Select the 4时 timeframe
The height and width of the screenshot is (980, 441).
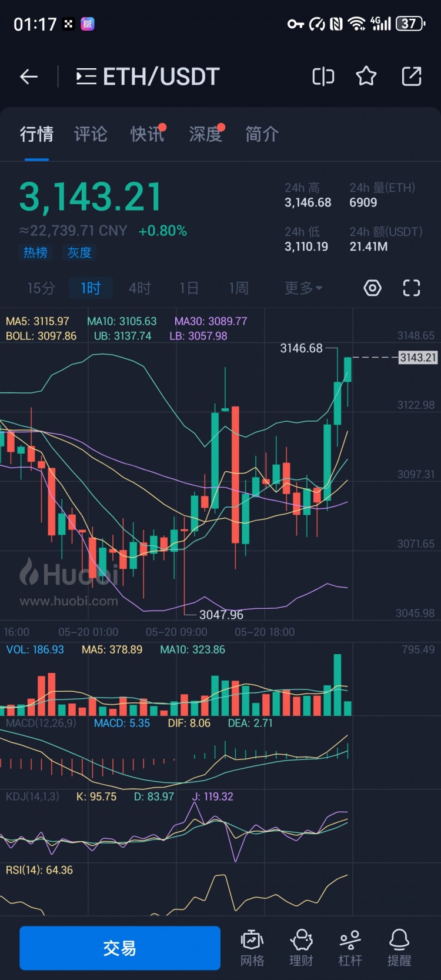point(140,288)
